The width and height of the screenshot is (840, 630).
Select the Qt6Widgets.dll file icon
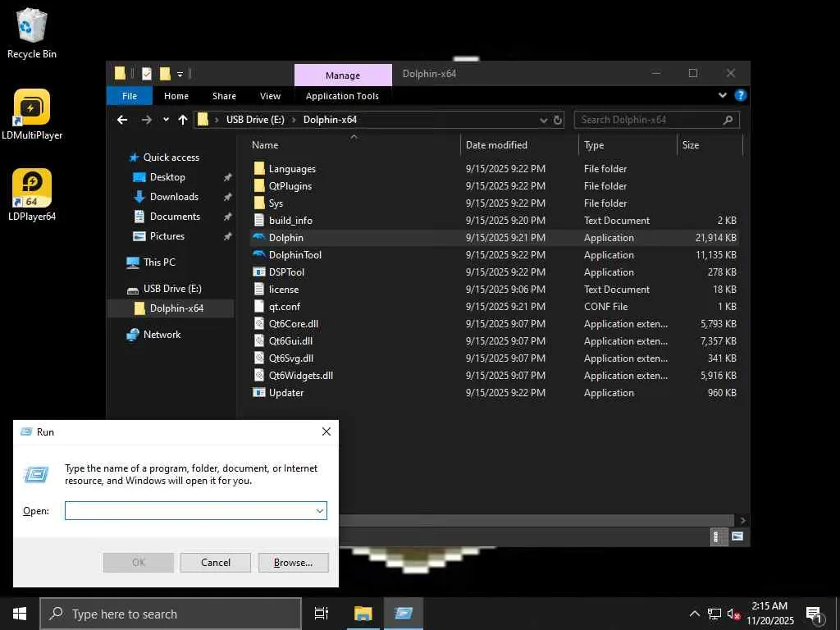(x=258, y=375)
